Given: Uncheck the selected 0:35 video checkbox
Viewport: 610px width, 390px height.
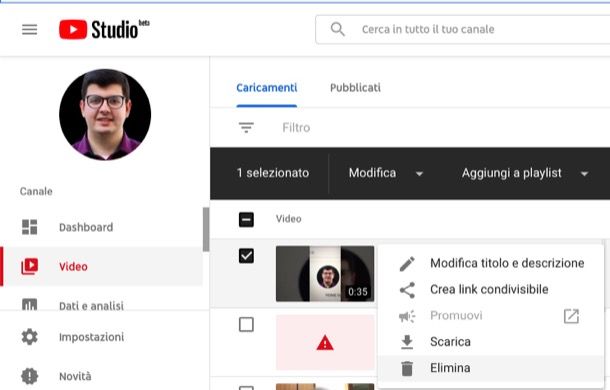Looking at the screenshot, I should [x=246, y=256].
